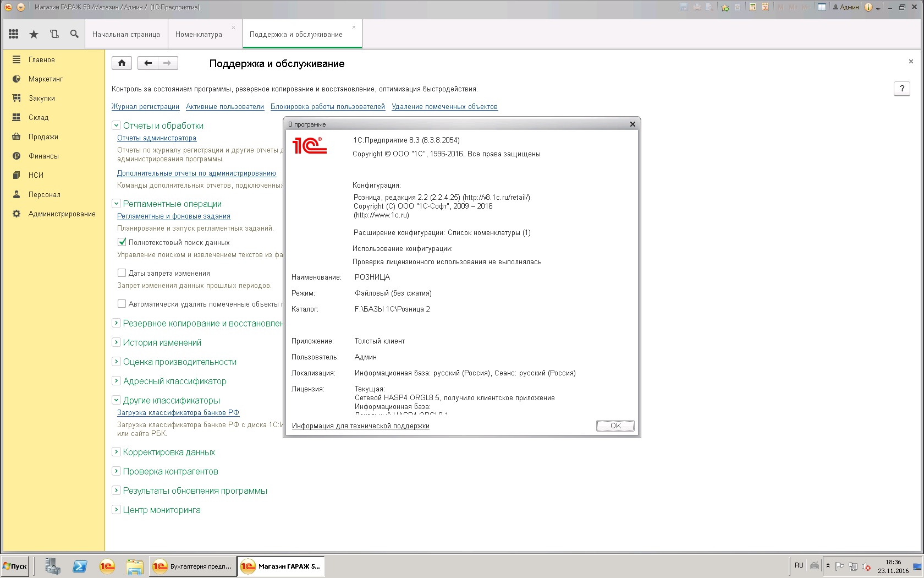Open the Журнал регистрации link
The height and width of the screenshot is (578, 924).
point(145,107)
